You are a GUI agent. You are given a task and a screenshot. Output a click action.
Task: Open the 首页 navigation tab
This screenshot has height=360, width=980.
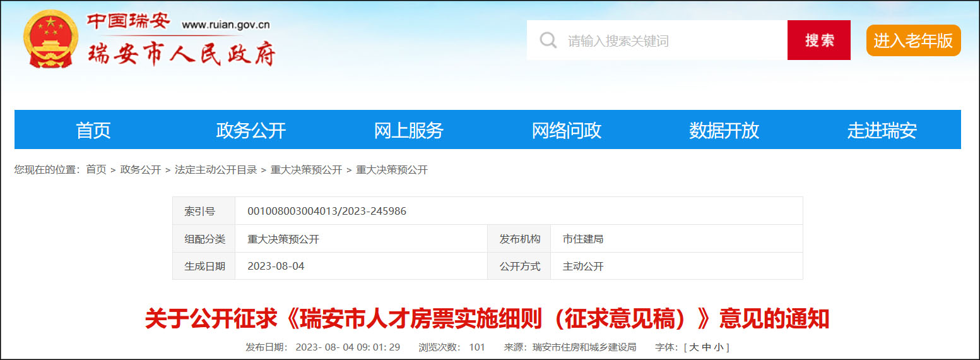(93, 130)
